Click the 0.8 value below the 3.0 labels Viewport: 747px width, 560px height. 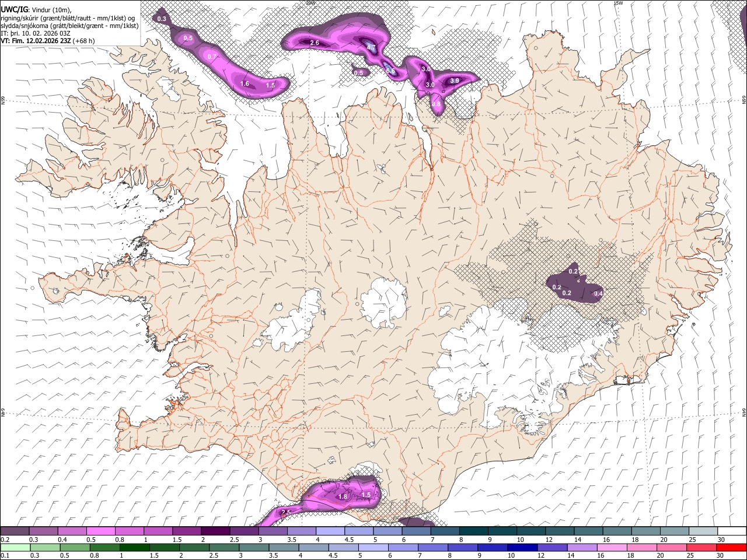(x=436, y=104)
